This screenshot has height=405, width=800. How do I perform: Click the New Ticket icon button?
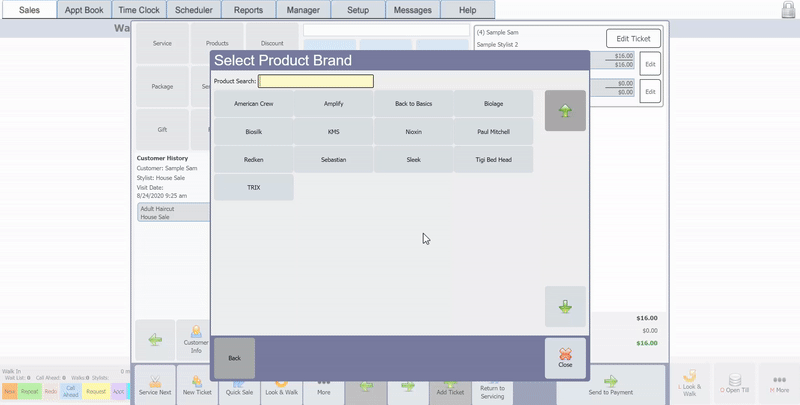[197, 385]
